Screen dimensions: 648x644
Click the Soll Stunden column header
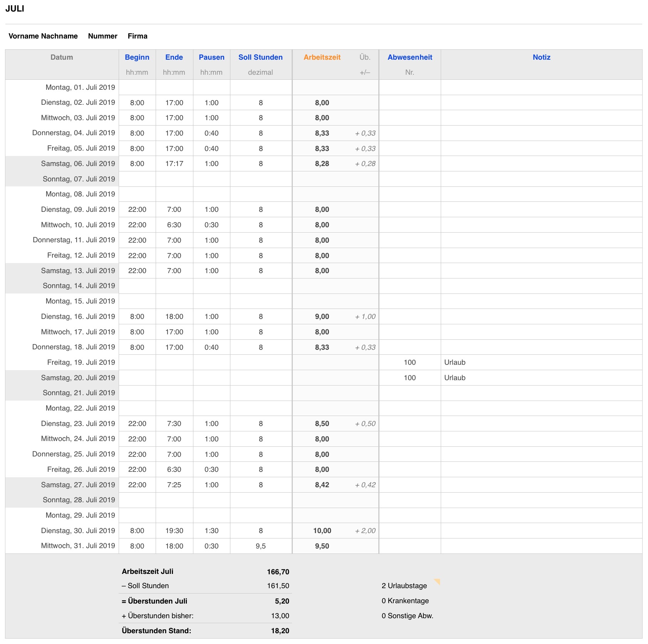point(260,57)
